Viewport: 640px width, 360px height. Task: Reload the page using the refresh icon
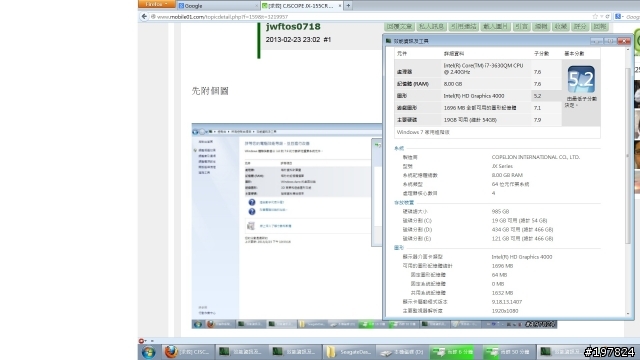point(607,17)
